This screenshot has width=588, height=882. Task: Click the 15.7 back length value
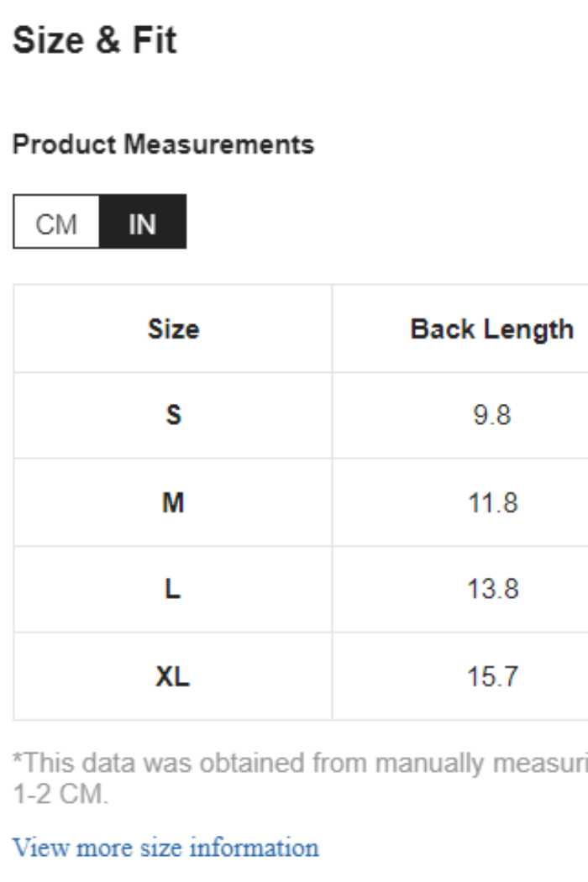tap(491, 676)
